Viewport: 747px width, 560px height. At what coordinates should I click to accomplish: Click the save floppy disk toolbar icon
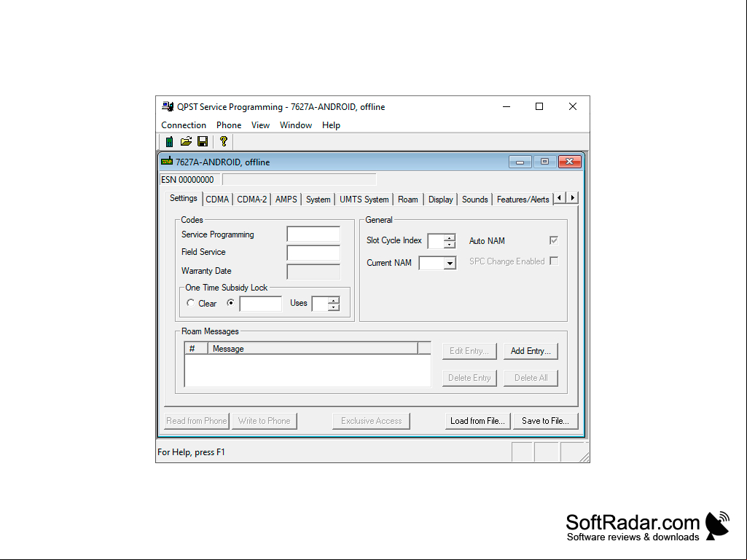click(x=203, y=141)
